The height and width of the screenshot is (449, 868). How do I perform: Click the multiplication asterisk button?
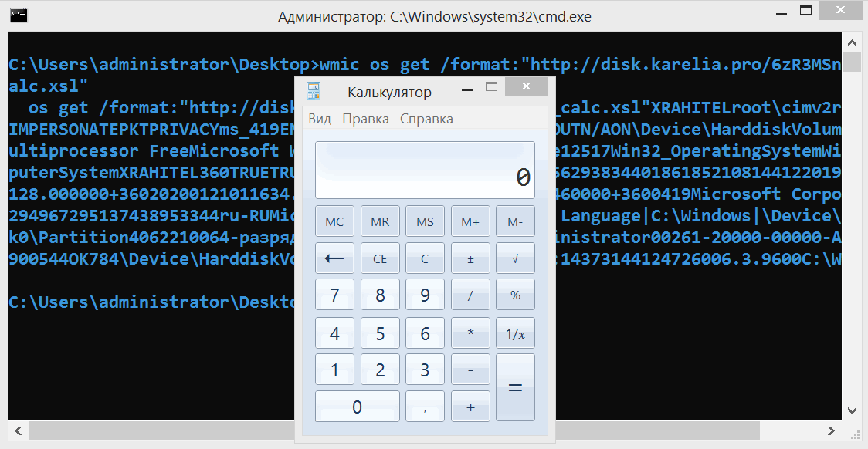click(x=470, y=333)
